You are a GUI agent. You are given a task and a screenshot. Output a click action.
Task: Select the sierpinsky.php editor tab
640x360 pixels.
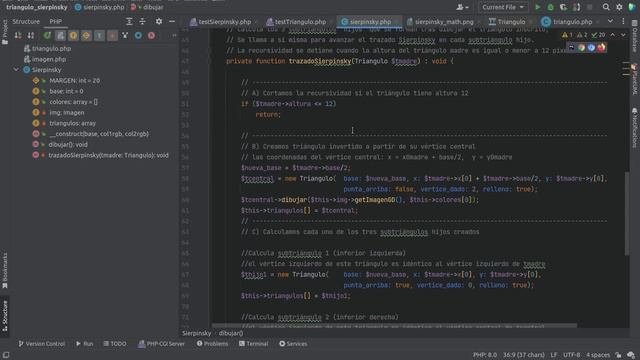370,22
